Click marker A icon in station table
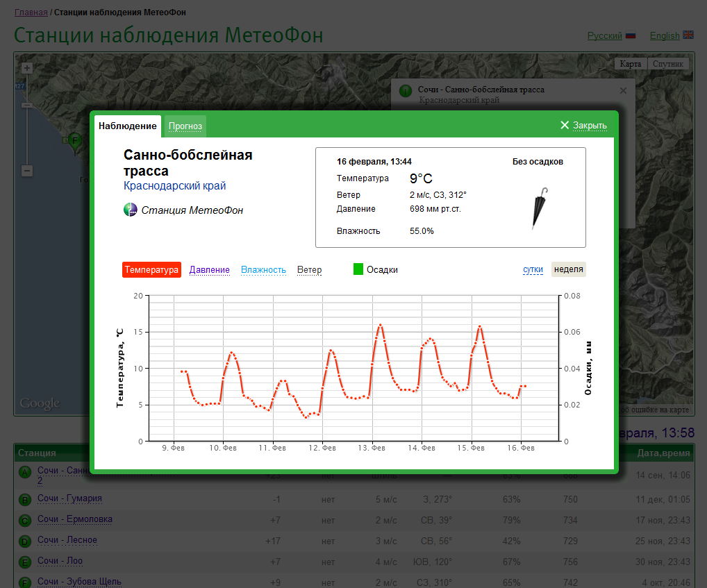 (x=25, y=472)
